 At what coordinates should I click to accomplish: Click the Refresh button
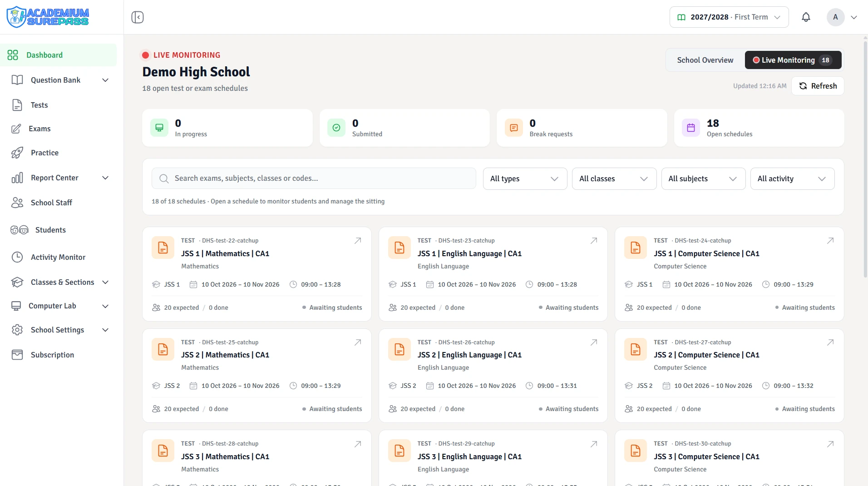coord(818,86)
